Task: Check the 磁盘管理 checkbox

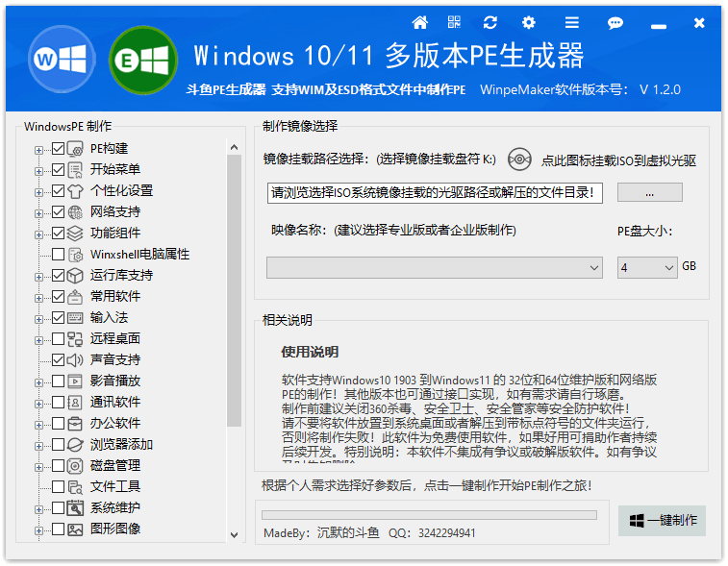Action: (58, 465)
